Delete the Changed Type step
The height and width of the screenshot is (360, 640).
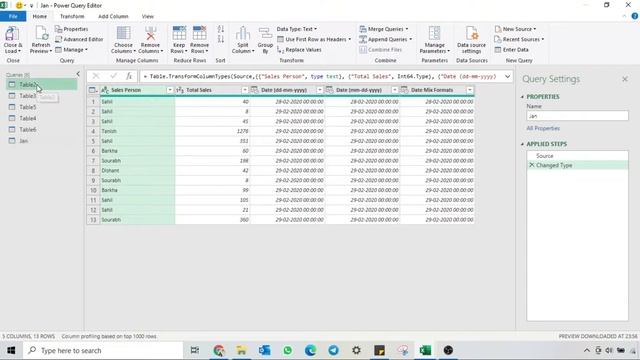[531, 165]
